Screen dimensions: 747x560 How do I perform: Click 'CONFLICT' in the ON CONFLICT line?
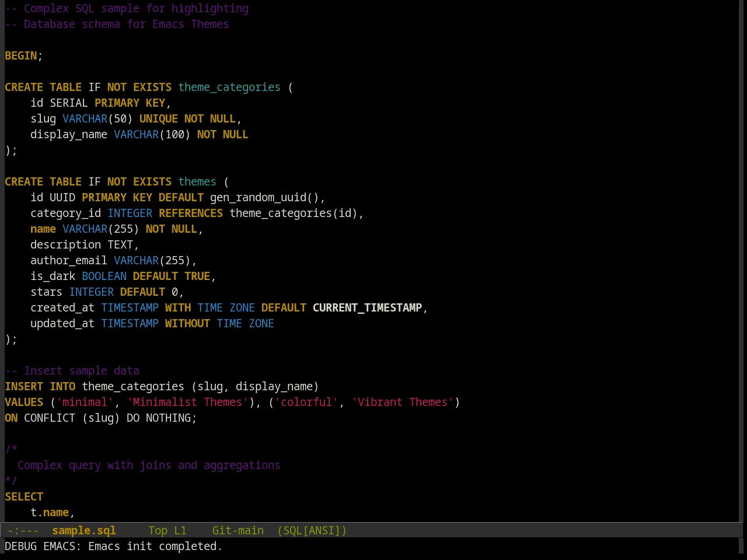pos(50,418)
